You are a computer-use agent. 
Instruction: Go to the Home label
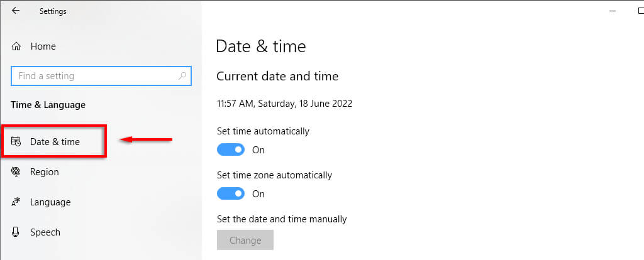pyautogui.click(x=43, y=46)
